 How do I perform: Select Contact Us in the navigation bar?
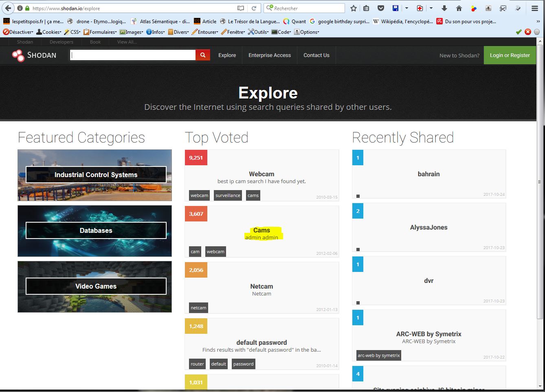[316, 55]
